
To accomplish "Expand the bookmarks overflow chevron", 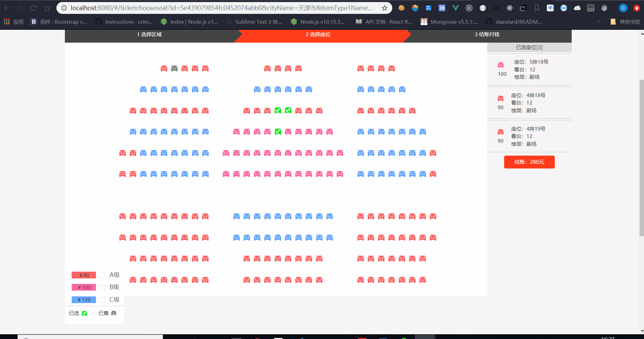I will 599,21.
